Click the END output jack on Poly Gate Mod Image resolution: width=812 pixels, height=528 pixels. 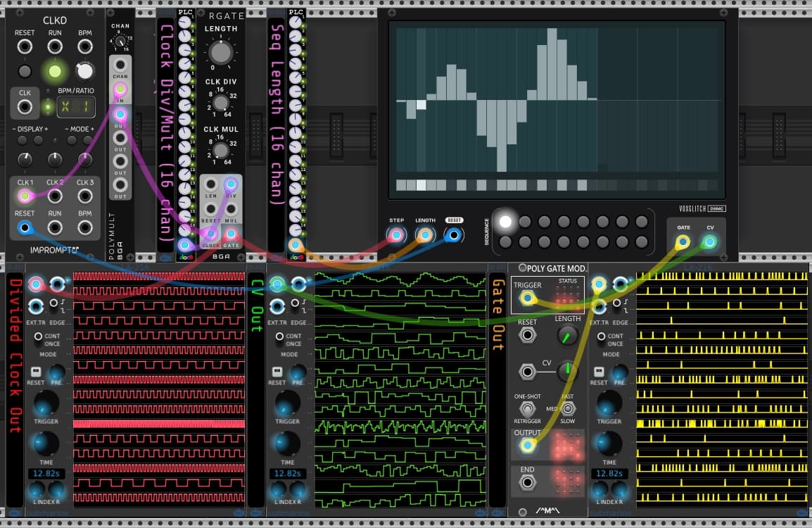[526, 482]
